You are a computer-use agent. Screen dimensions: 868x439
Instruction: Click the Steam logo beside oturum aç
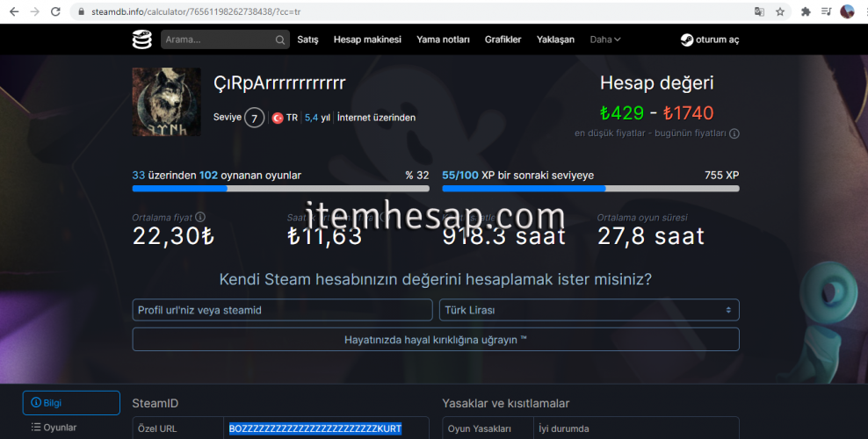tap(686, 40)
